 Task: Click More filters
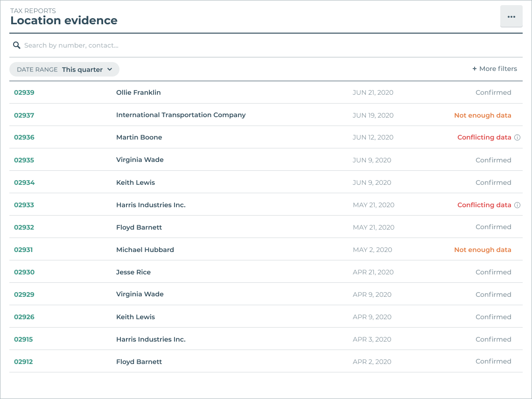[495, 69]
